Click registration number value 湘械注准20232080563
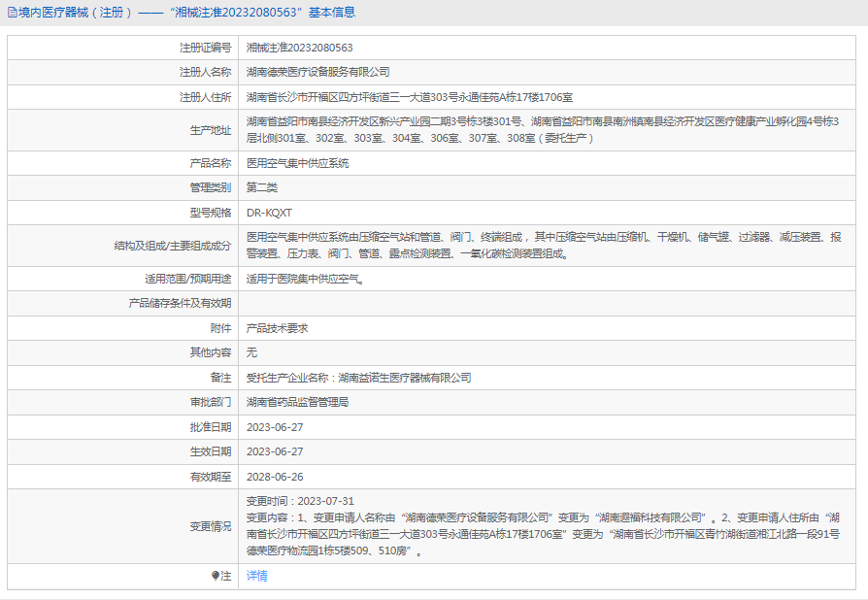This screenshot has width=868, height=600. click(299, 48)
